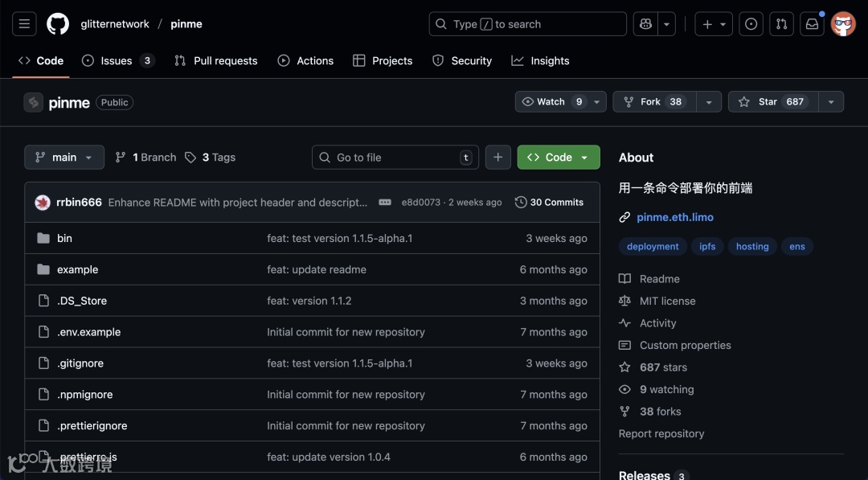Viewport: 868px width, 480px height.
Task: Click the link icon beside pinme.eth.limo
Action: [x=624, y=218]
